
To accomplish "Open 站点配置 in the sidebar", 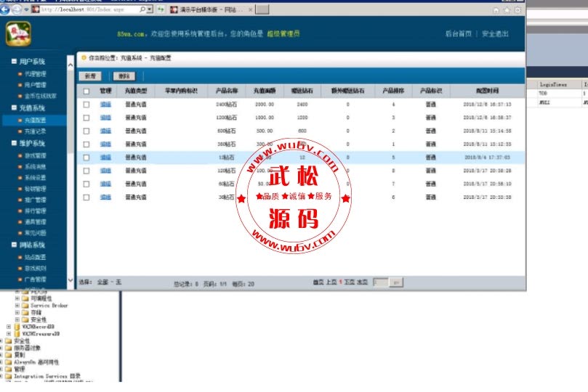I will pos(35,257).
